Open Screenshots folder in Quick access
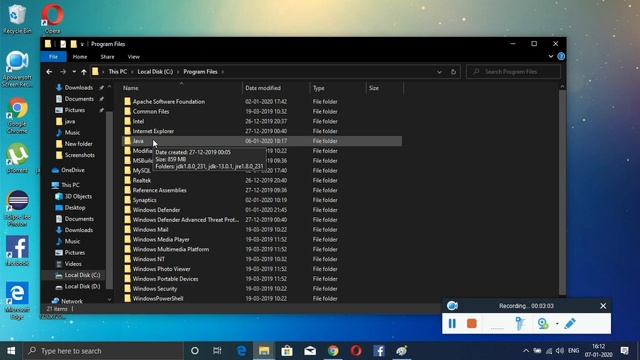The image size is (640, 360). tap(79, 155)
